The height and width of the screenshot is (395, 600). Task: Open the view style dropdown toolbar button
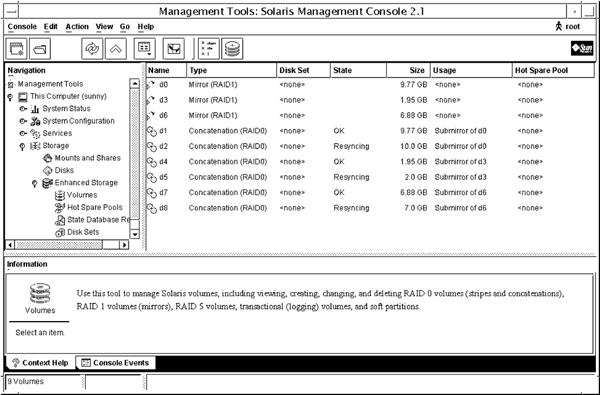tap(145, 49)
